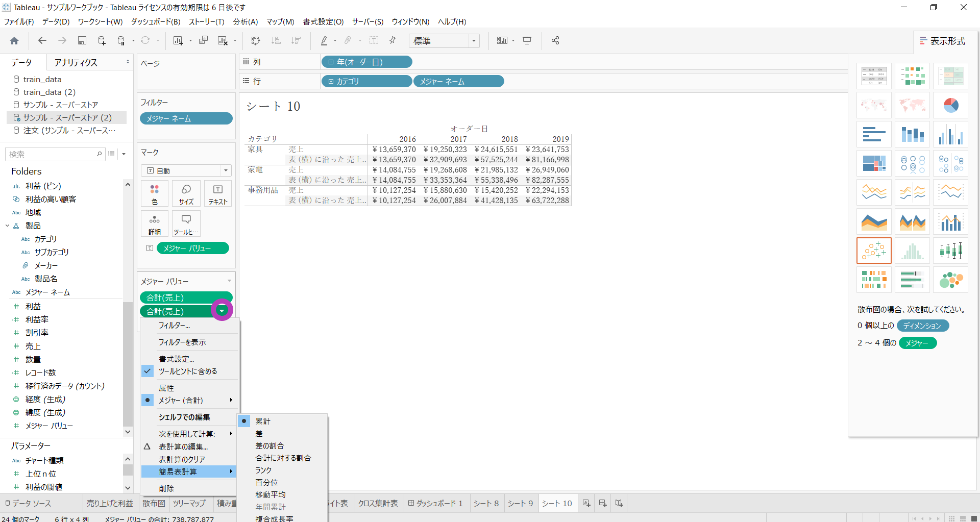Open the '分析(A)' menu
The width and height of the screenshot is (980, 522).
coord(246,22)
